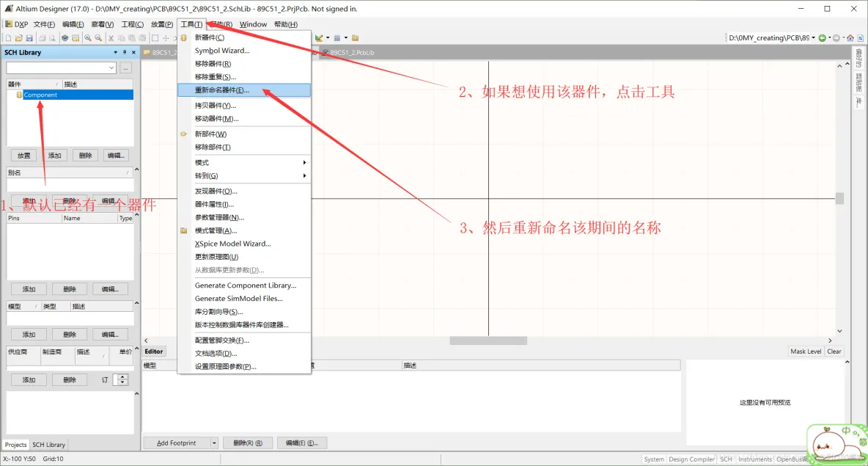The image size is (868, 466).
Task: Open the System status bar panel button
Action: [654, 459]
